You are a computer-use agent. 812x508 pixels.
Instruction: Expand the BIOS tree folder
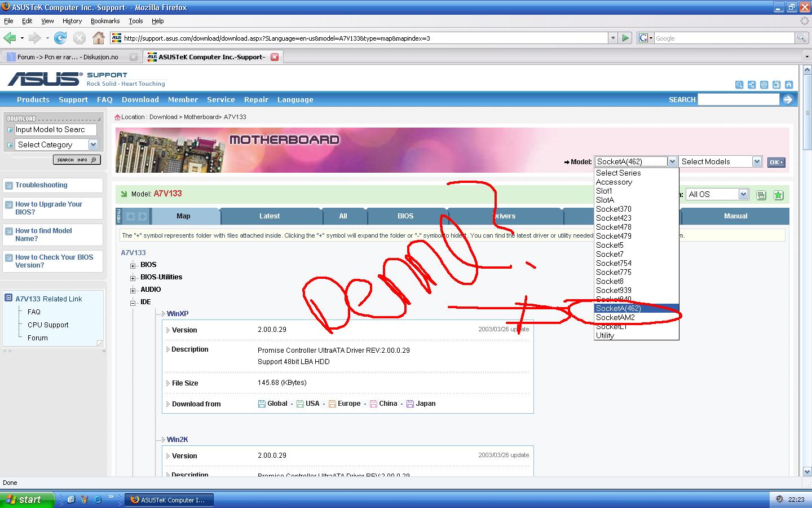[133, 265]
